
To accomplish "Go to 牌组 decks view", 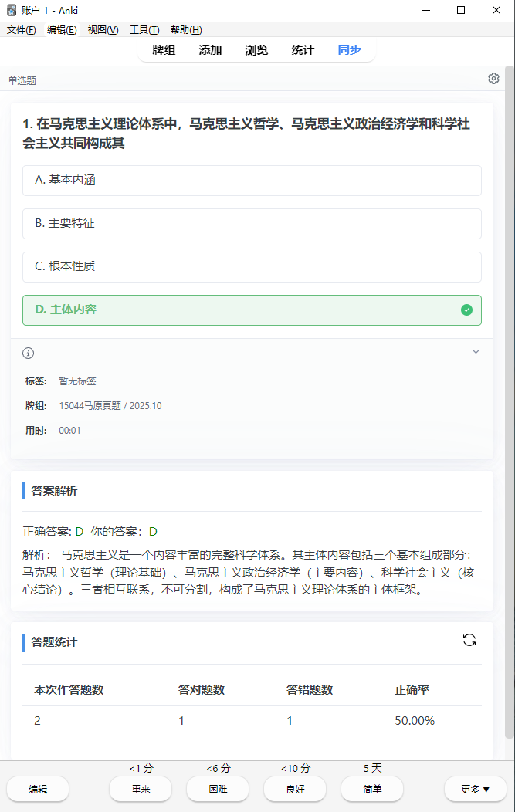I will coord(164,50).
